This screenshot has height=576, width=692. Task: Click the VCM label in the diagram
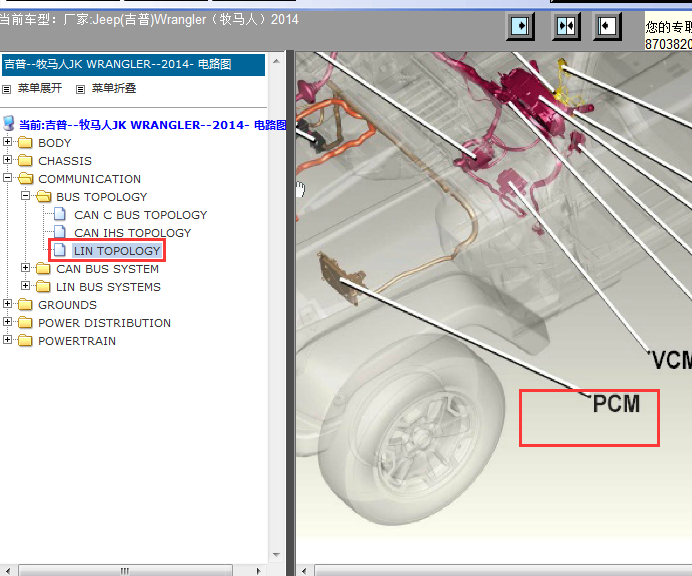(x=672, y=360)
